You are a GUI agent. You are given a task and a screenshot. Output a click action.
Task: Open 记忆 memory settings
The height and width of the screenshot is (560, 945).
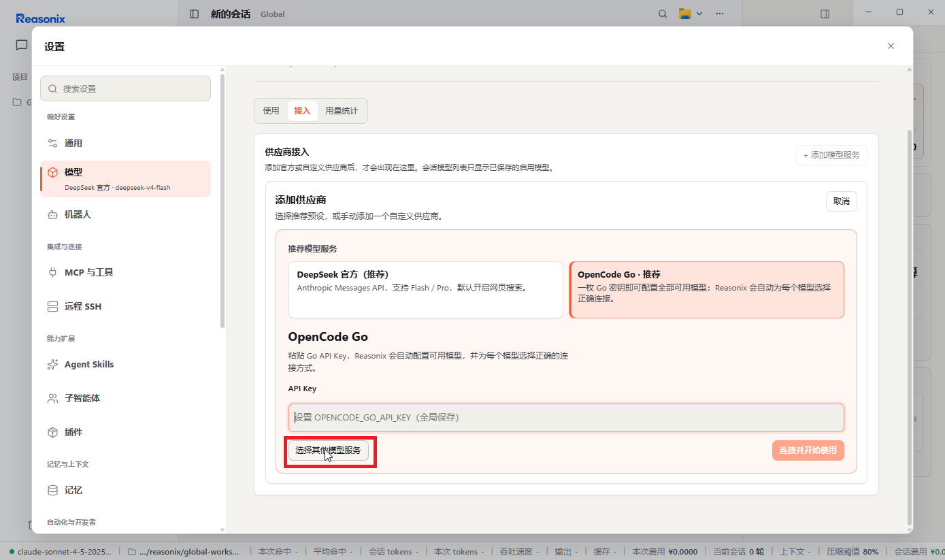(x=125, y=490)
